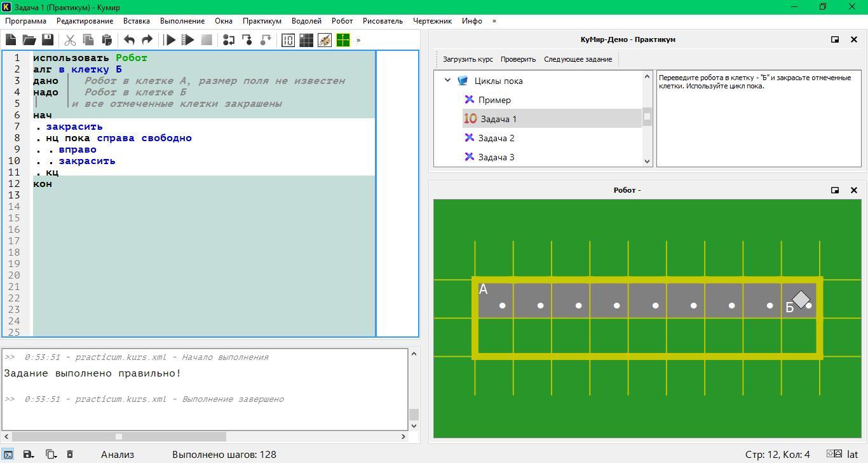The width and height of the screenshot is (868, 463).
Task: Cut selected text with the scissors icon
Action: [x=70, y=40]
